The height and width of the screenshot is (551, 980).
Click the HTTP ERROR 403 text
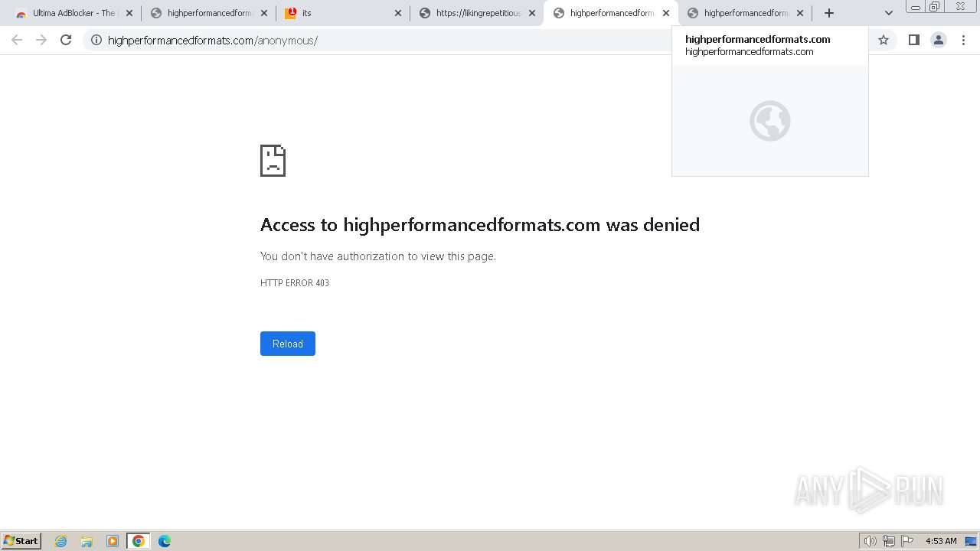295,283
